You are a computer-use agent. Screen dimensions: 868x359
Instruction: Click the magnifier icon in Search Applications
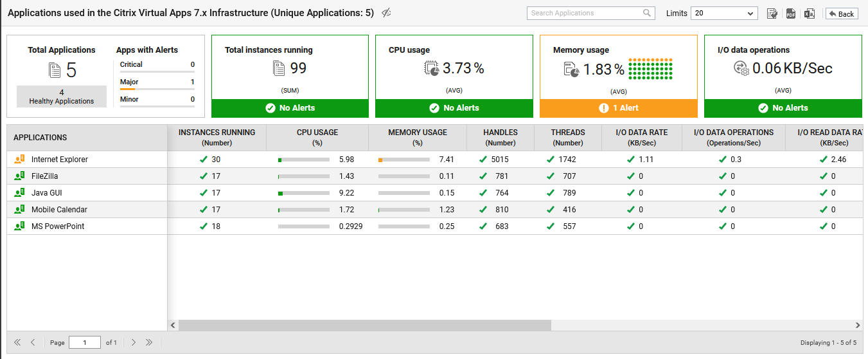(x=647, y=13)
